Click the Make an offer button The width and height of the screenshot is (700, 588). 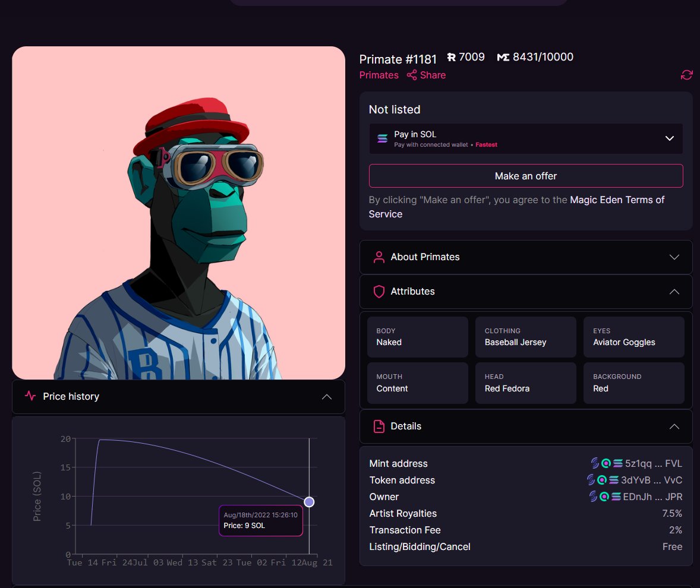click(525, 176)
